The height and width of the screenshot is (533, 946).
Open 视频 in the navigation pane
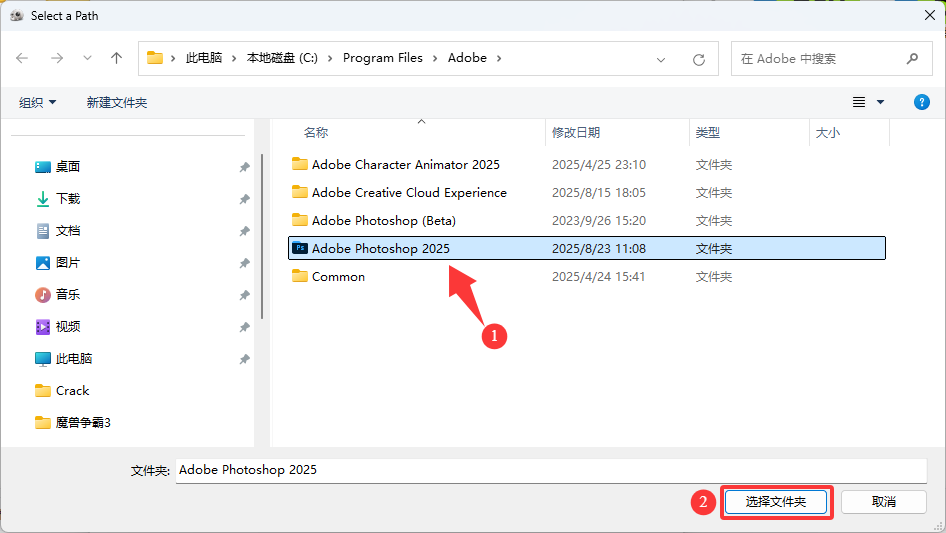(68, 327)
